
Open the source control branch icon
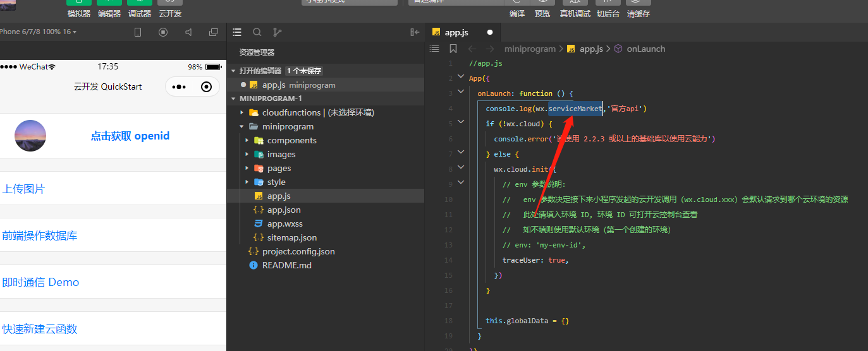[x=277, y=32]
